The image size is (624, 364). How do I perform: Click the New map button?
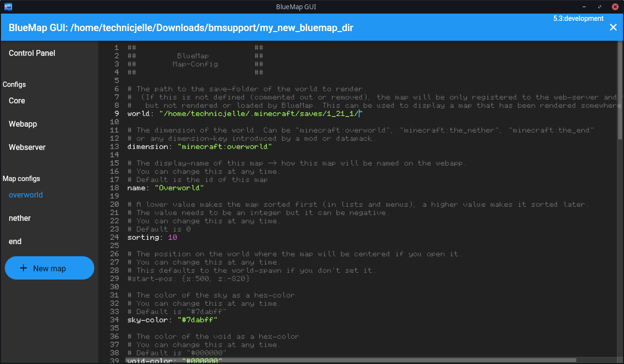tap(50, 268)
